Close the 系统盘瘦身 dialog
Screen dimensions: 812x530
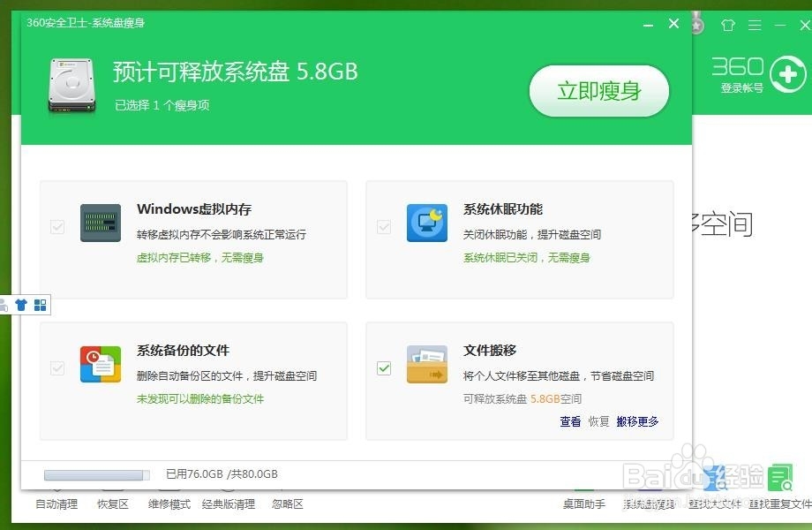673,23
